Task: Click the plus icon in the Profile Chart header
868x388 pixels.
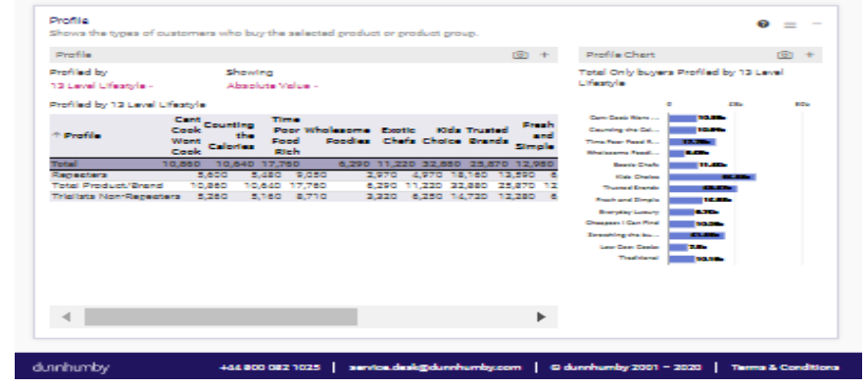Action: tap(809, 55)
